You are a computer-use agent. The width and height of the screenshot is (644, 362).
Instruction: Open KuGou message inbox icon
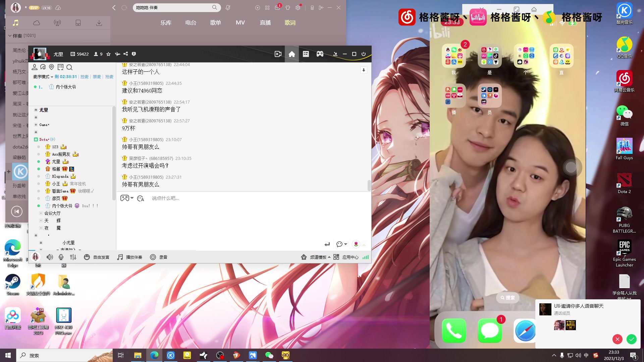(277, 7)
